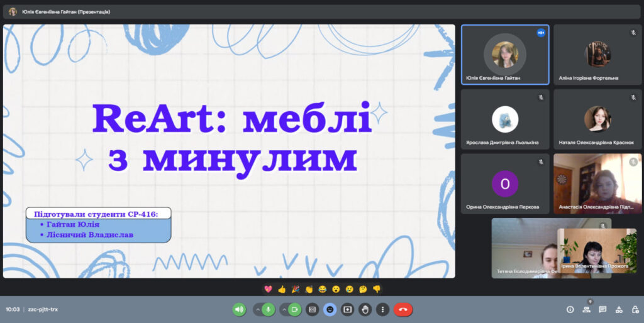Toggle the speaker audio button
The height and width of the screenshot is (323, 644).
[x=239, y=309]
